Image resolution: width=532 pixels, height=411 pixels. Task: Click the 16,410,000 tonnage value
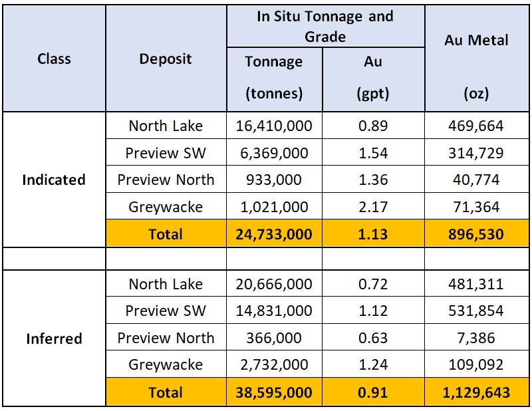coord(274,126)
